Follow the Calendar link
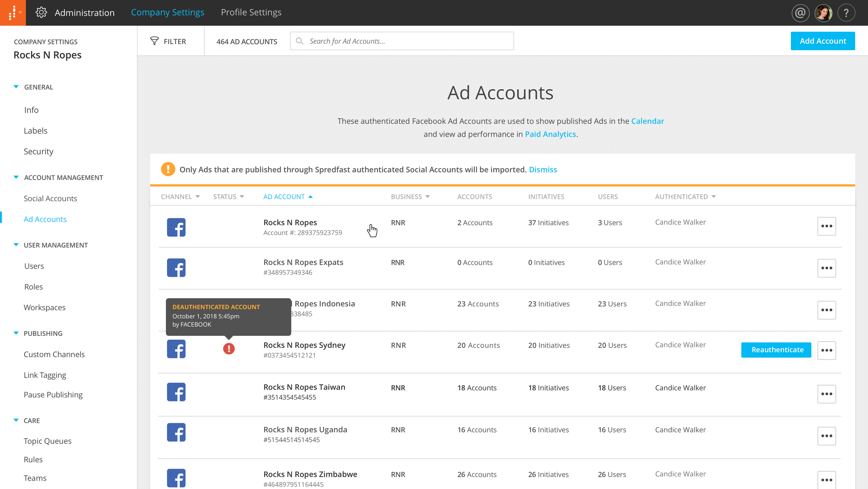 [647, 121]
